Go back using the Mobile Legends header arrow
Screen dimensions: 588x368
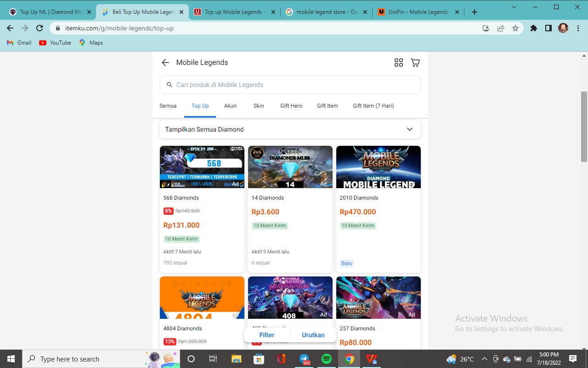165,63
